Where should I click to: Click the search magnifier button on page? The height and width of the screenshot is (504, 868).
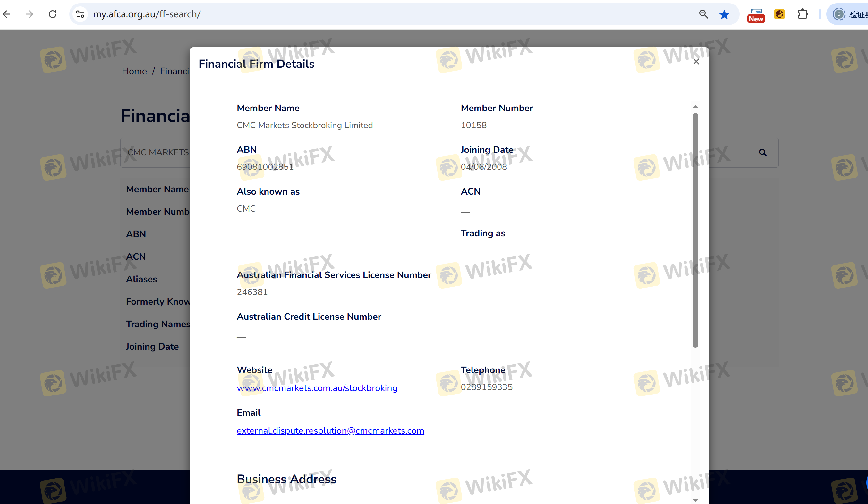[x=762, y=153]
